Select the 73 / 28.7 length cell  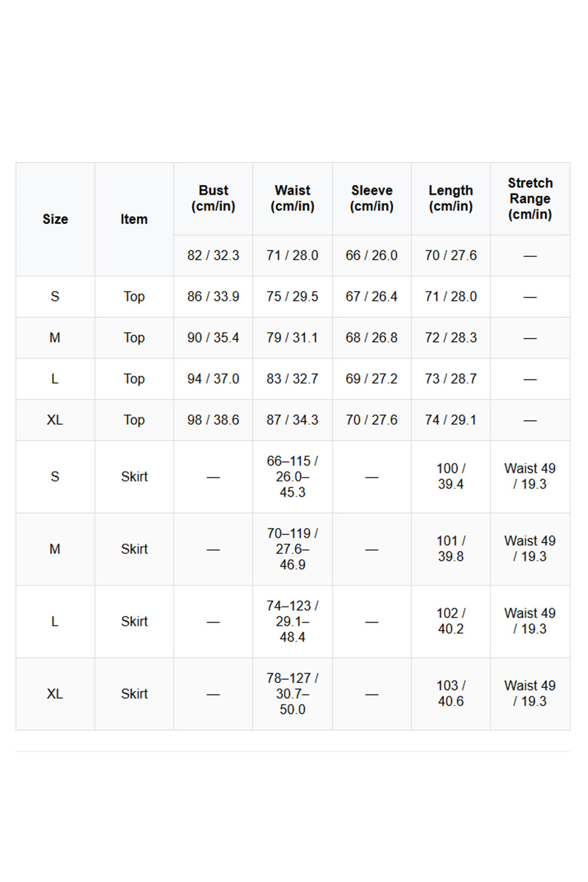click(451, 379)
